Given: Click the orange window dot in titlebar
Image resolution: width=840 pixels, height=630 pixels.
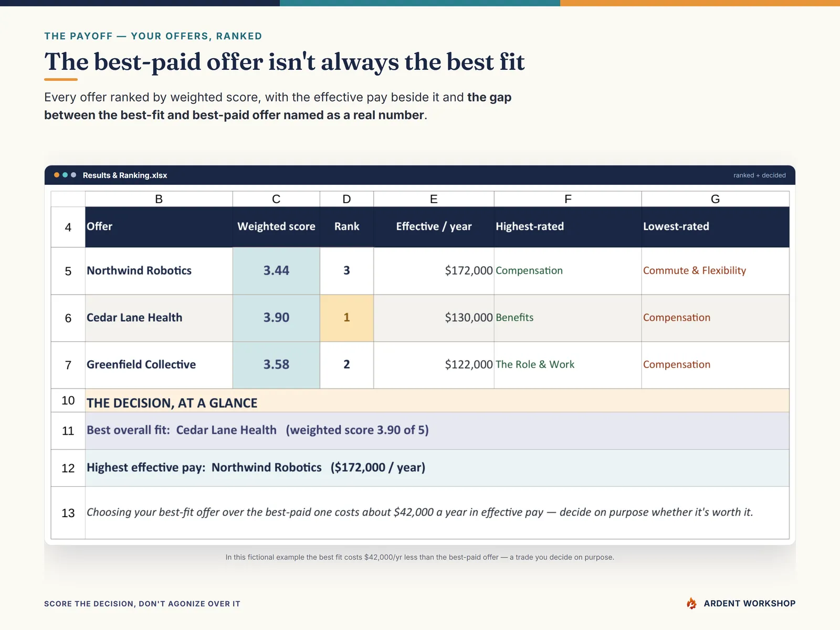Looking at the screenshot, I should coord(57,175).
